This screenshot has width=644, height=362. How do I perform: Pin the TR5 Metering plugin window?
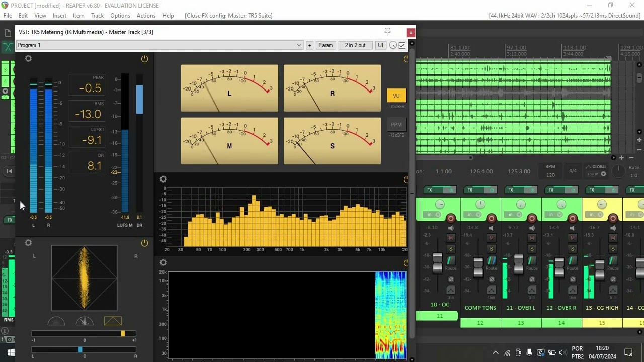tap(387, 32)
